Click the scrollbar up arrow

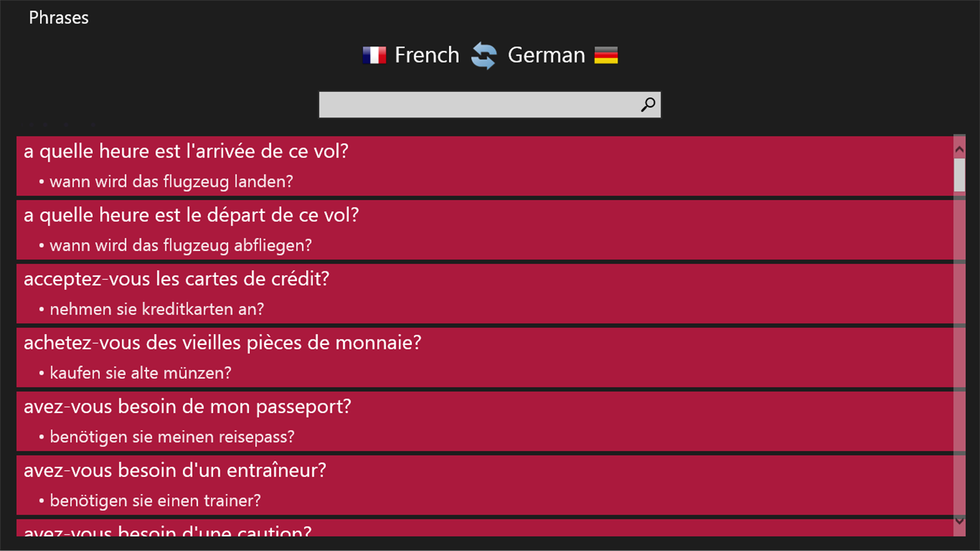tap(960, 149)
